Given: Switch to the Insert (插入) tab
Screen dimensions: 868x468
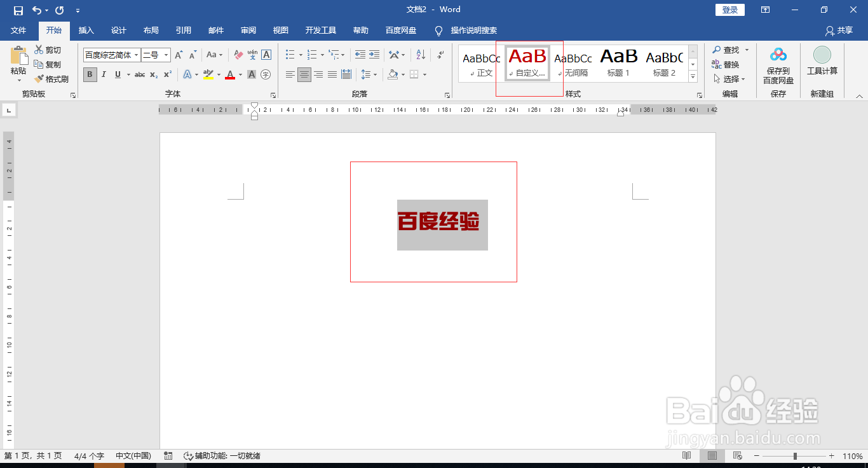Looking at the screenshot, I should point(86,31).
